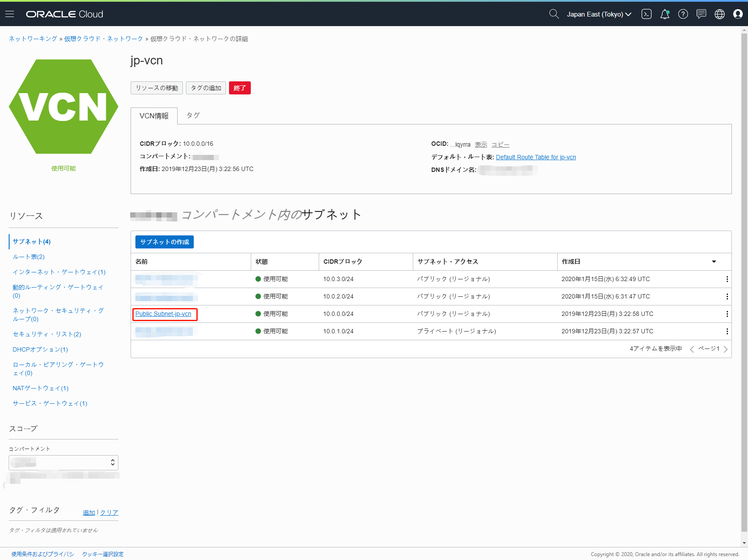This screenshot has height=560, width=748.
Task: Toggle sort arrow on creation date column
Action: tap(714, 262)
